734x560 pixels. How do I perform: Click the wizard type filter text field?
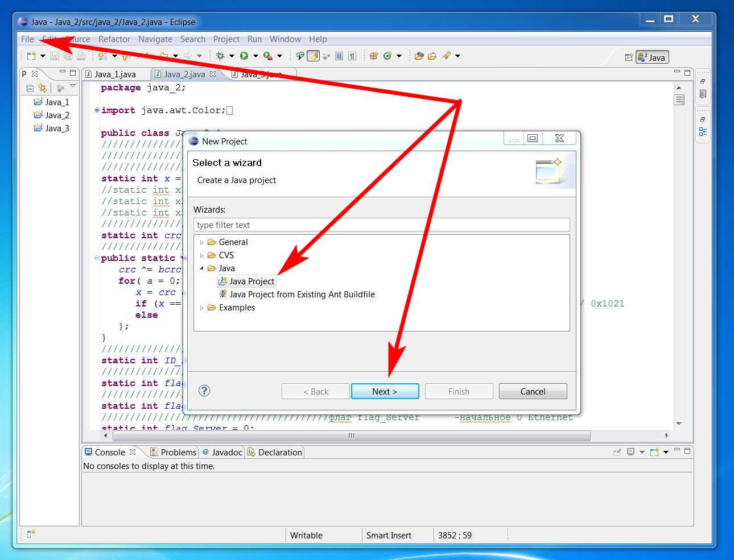[381, 225]
